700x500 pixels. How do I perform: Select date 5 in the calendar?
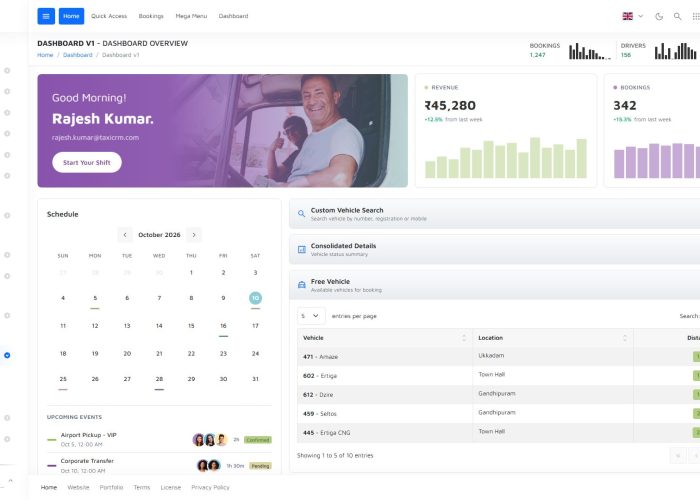[95, 298]
